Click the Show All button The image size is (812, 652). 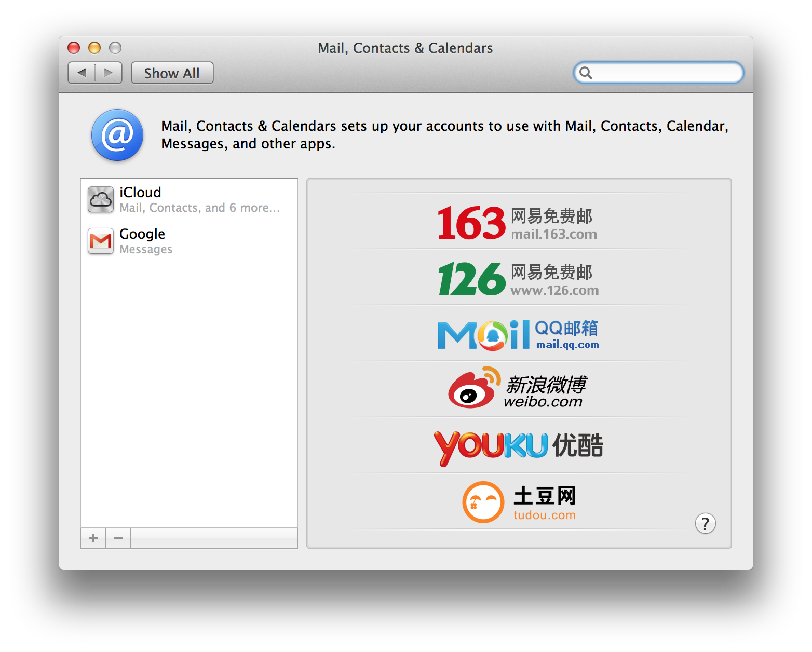[172, 73]
